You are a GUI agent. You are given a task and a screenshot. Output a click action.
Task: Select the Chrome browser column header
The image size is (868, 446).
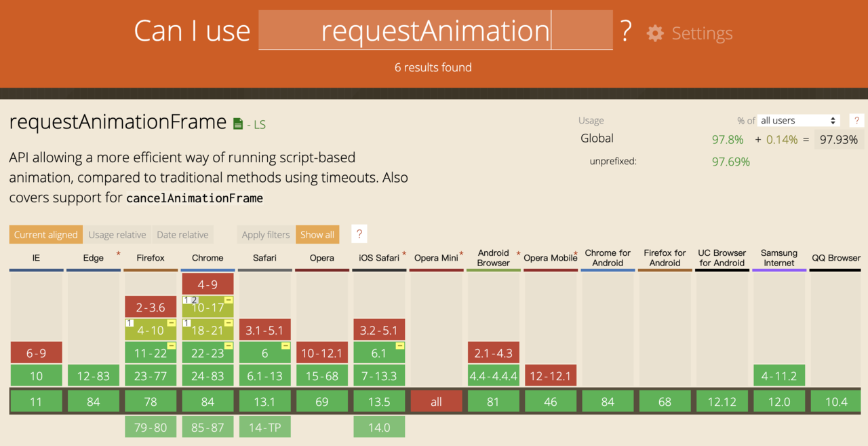pos(208,258)
